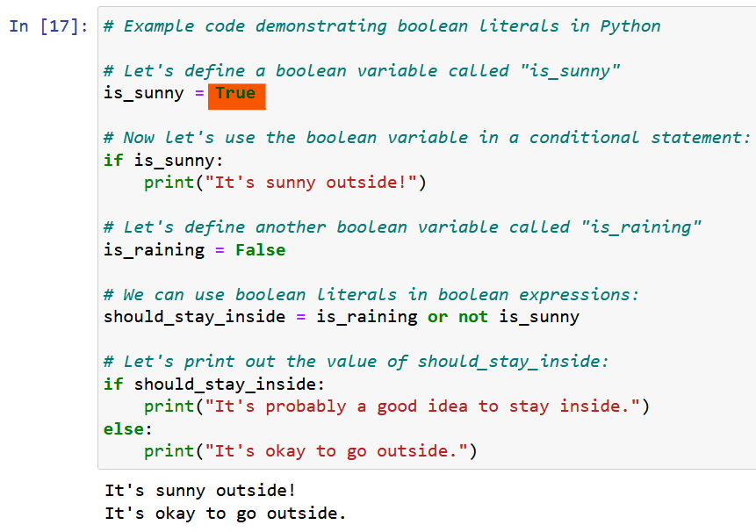The image size is (756, 532).
Task: Click the else keyword
Action: 125,429
